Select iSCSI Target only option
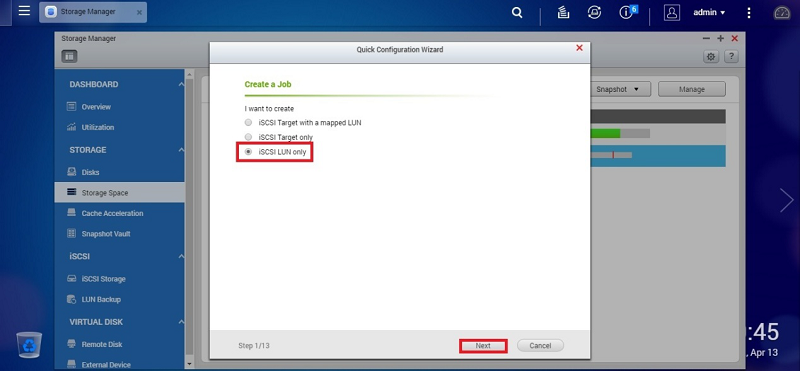This screenshot has height=371, width=800. click(x=279, y=137)
